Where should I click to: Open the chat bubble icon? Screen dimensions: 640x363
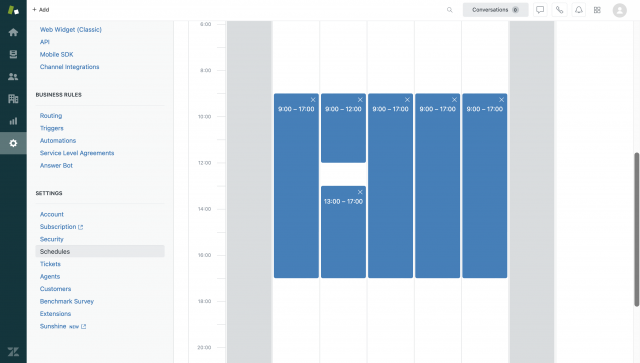[540, 10]
